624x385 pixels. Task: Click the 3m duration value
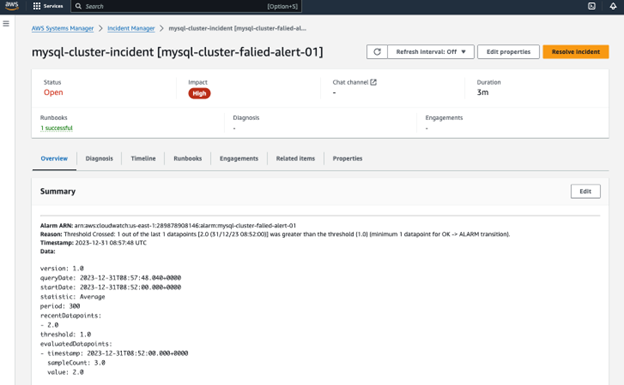pos(482,92)
